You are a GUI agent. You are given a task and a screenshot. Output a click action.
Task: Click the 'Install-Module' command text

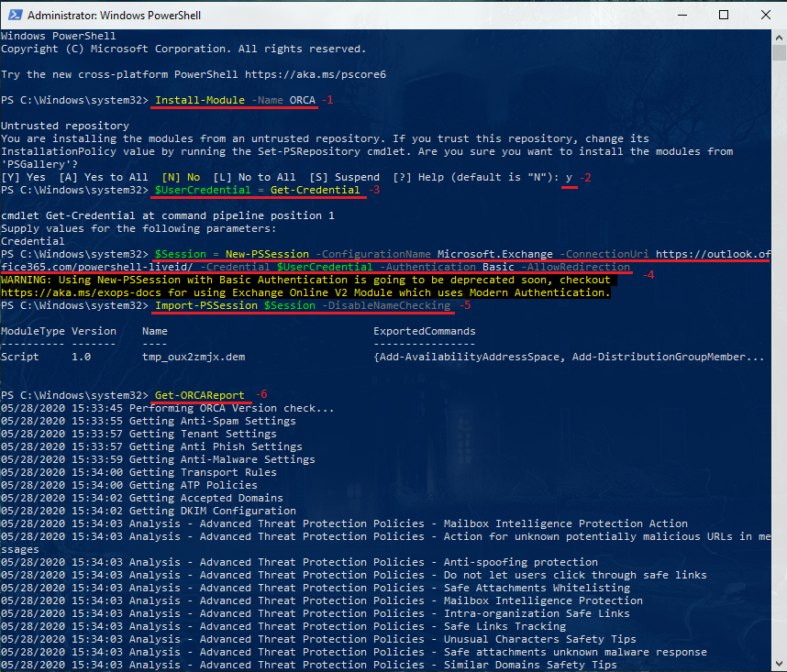pos(200,100)
